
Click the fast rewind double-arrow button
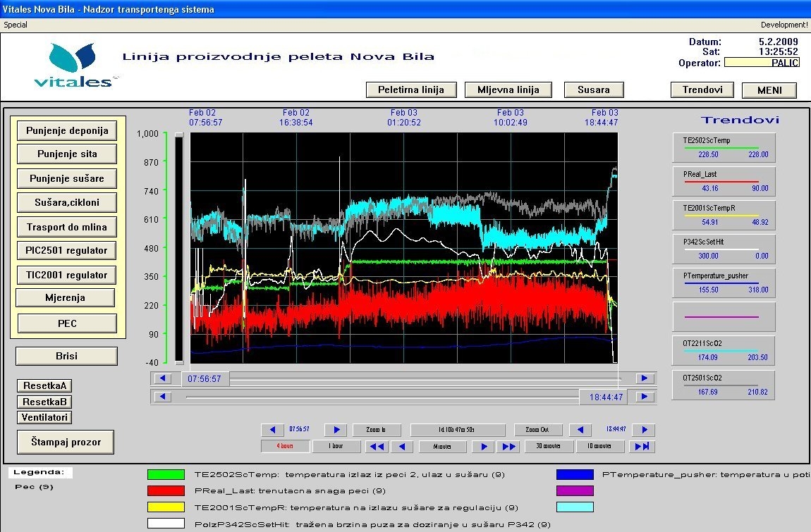tap(377, 447)
